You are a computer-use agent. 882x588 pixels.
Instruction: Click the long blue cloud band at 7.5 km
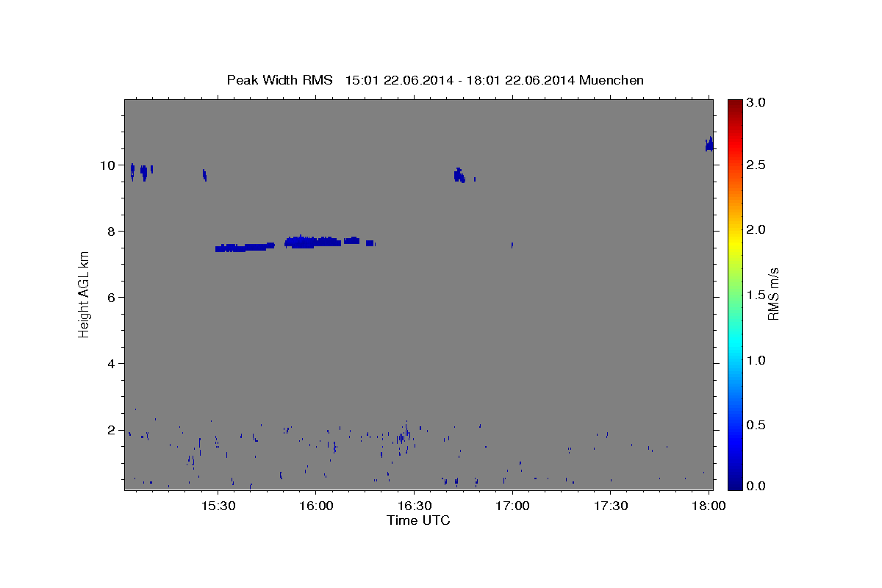[x=245, y=248]
